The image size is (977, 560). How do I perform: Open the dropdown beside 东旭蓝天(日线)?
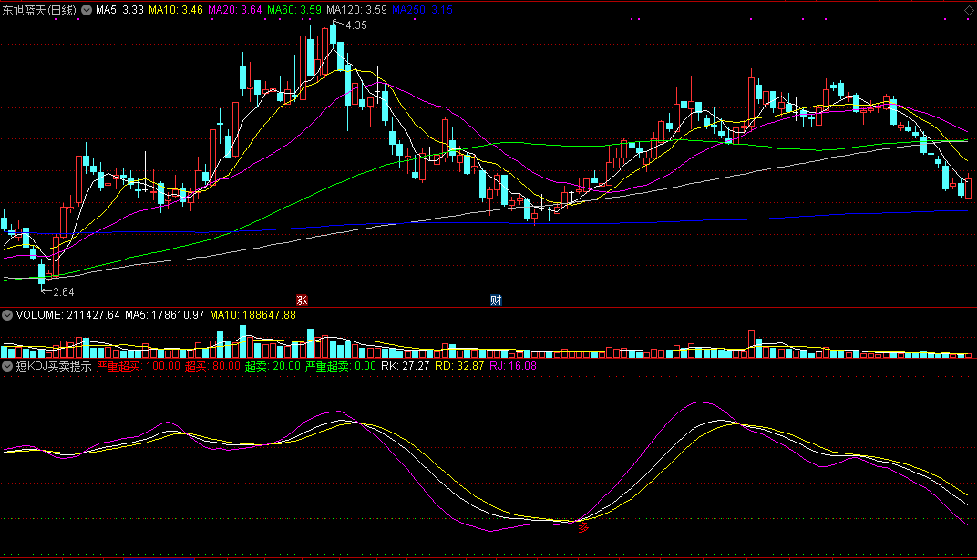(x=87, y=10)
